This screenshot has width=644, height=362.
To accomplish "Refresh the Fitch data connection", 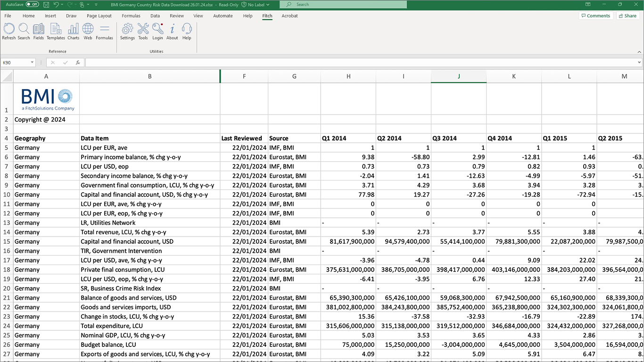I will tap(8, 31).
